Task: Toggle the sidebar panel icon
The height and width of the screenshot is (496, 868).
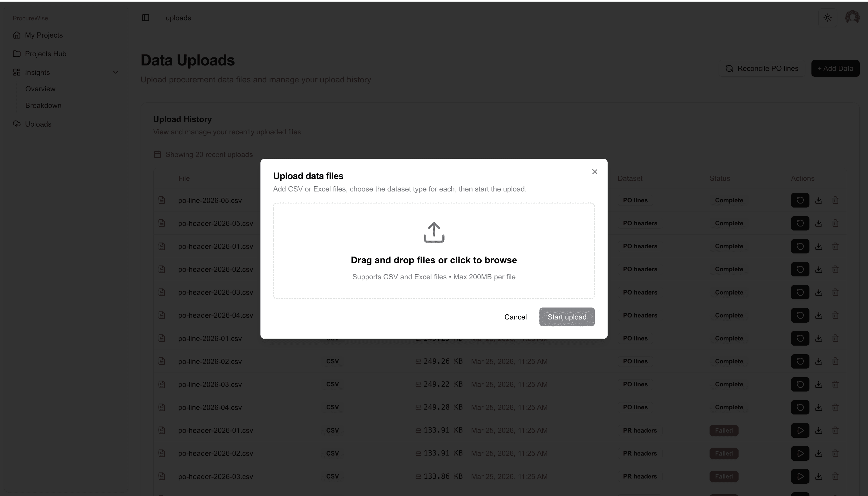Action: coord(146,18)
